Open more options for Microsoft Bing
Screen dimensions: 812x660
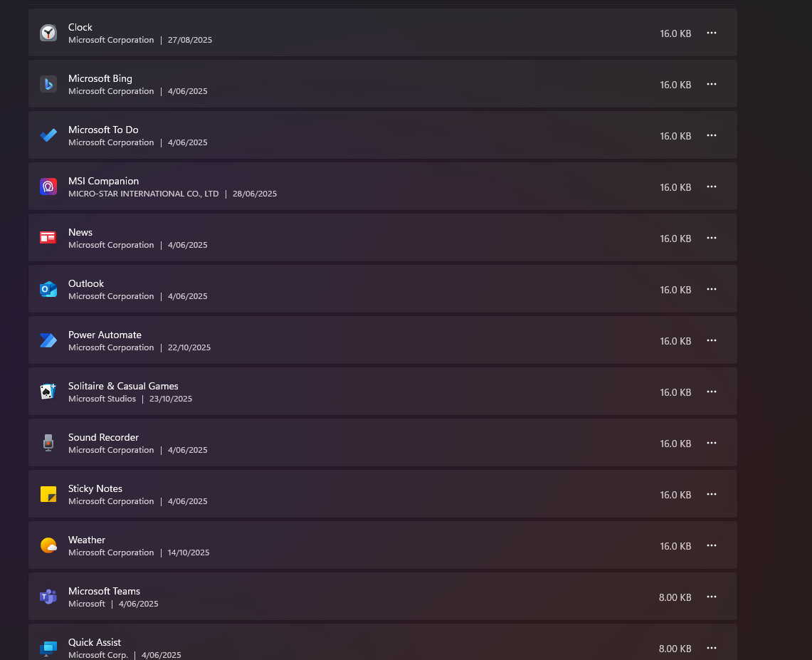712,84
